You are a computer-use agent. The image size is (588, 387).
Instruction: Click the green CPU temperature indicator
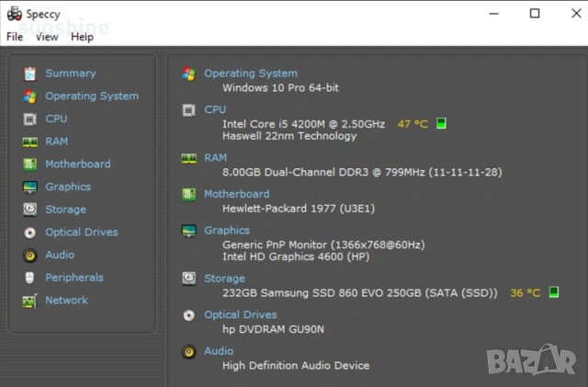click(x=441, y=123)
